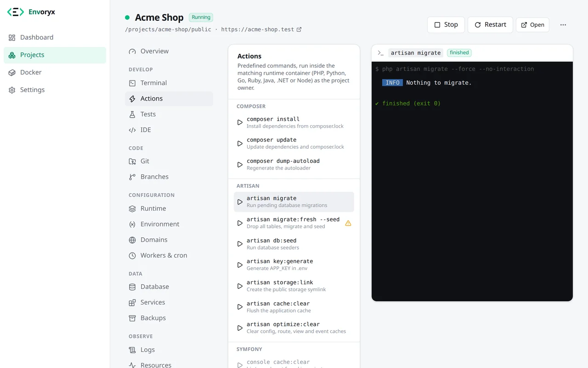This screenshot has height=368, width=588.
Task: Run composer dump-autoload play icon
Action: tap(240, 165)
